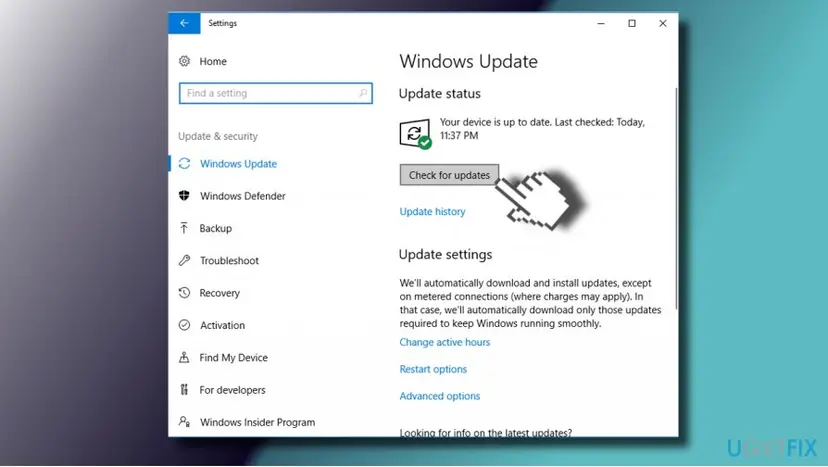Screen dimensions: 828x467
Task: Open the Windows Defender section
Action: [242, 196]
